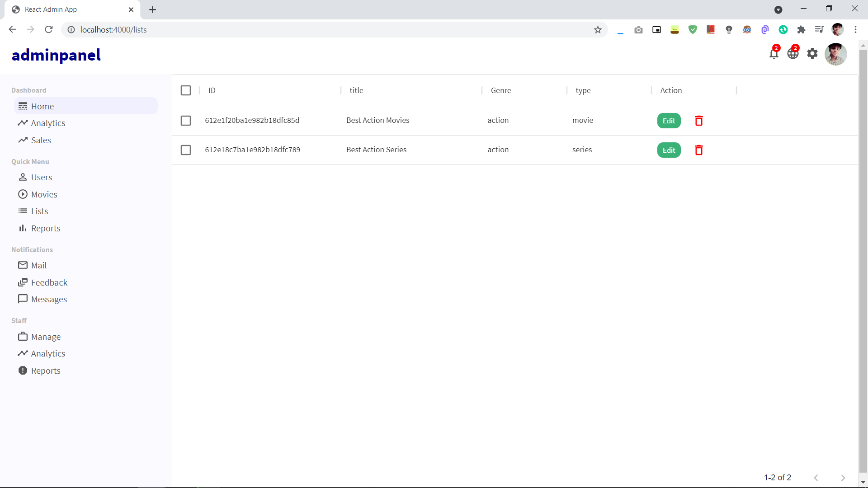
Task: Go to next page of table
Action: click(843, 478)
